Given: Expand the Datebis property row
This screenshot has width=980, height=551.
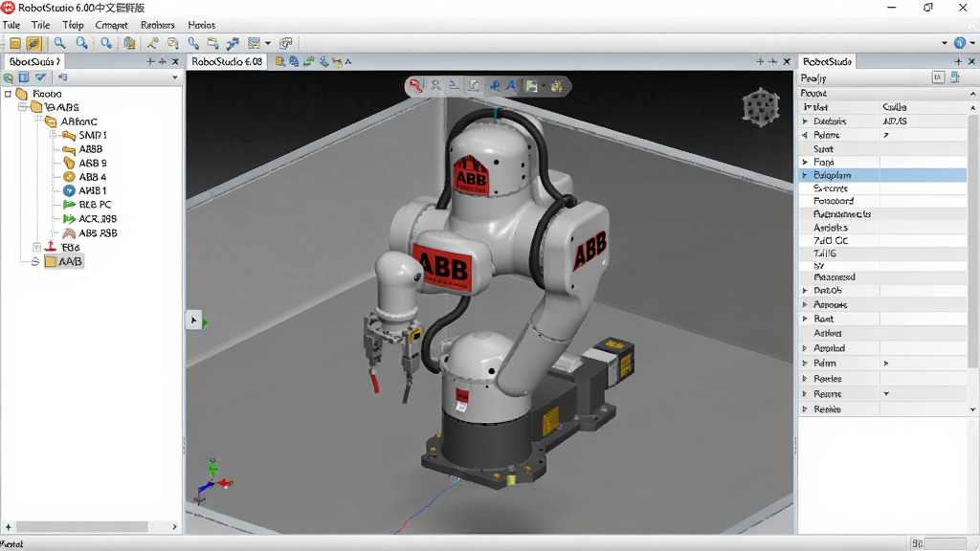Looking at the screenshot, I should tap(805, 121).
